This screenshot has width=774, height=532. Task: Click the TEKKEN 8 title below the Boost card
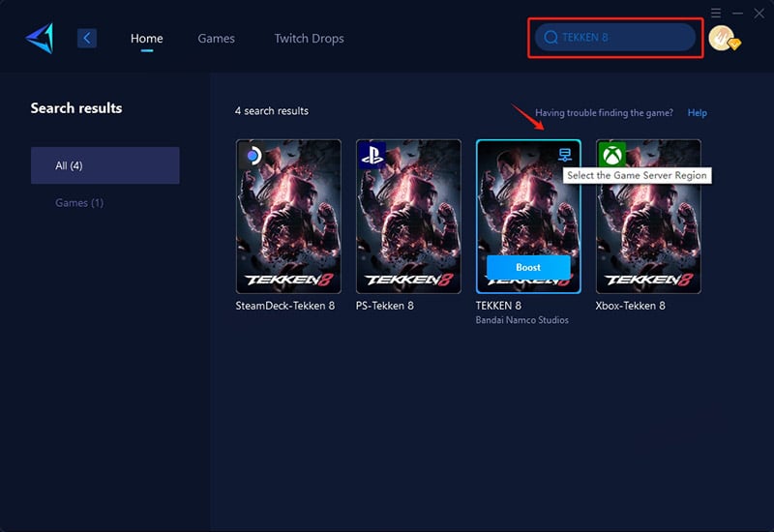point(498,306)
